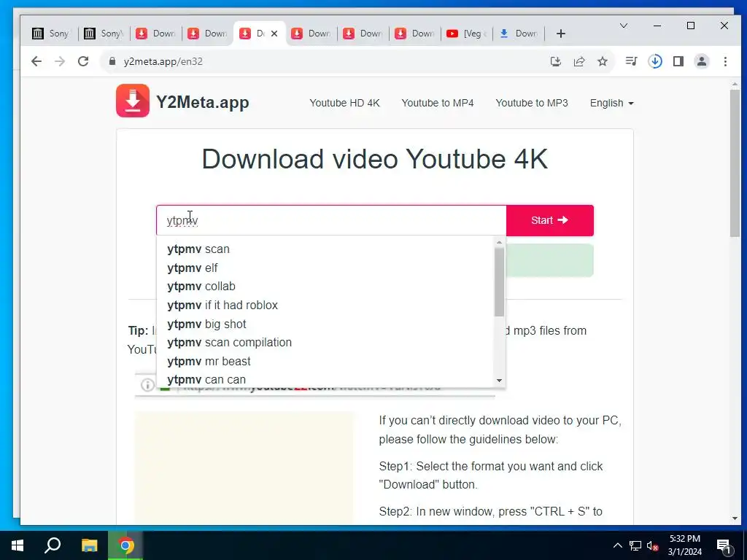Viewport: 747px width, 560px height.
Task: Click the Y2Meta.app red download logo
Action: click(133, 101)
